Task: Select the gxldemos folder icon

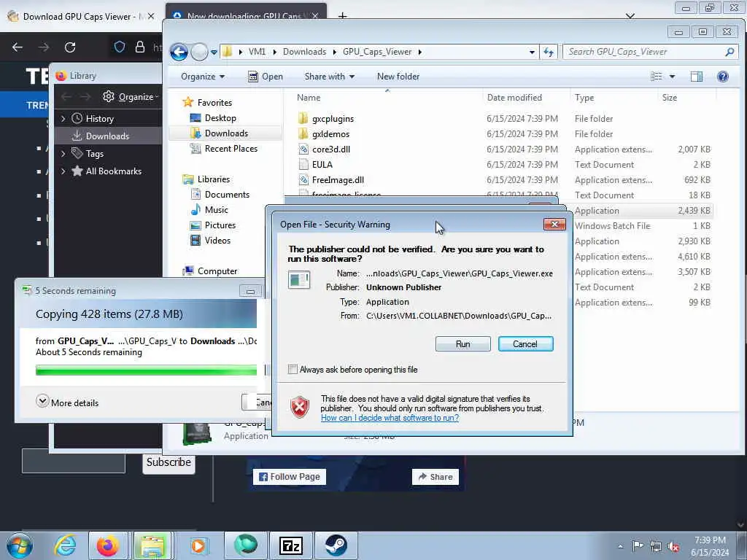Action: coord(303,134)
